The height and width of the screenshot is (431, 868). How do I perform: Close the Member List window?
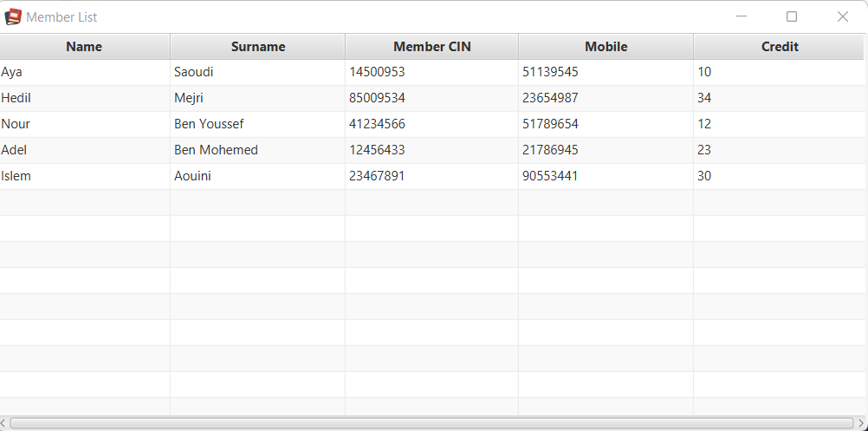click(x=843, y=16)
